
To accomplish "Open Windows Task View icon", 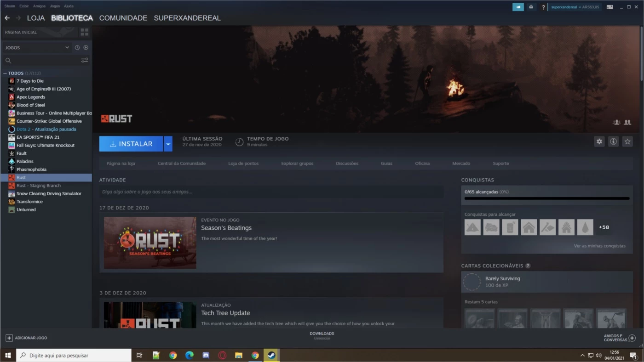I will [x=139, y=355].
